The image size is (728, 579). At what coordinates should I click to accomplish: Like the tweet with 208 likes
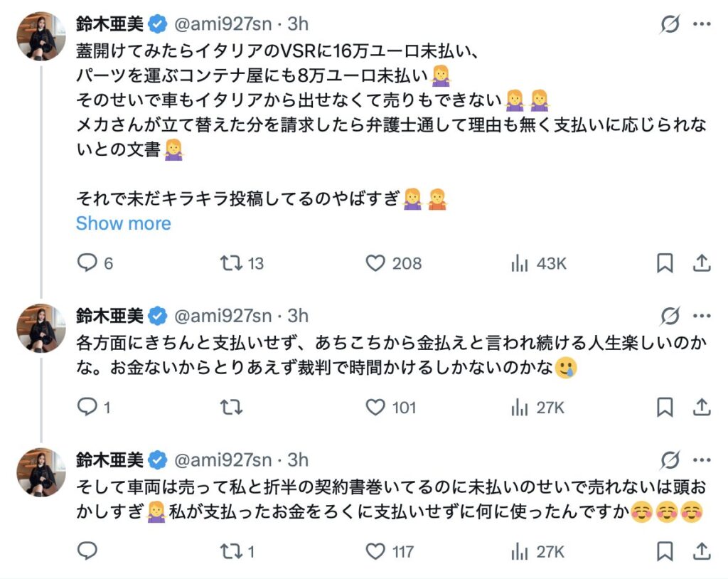(x=375, y=264)
